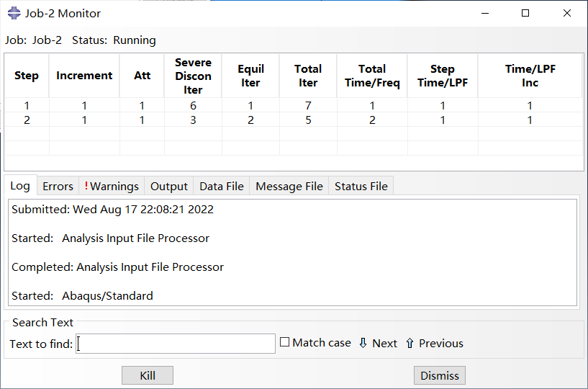Maximize the Job-2 Monitor window
Image resolution: width=588 pixels, height=389 pixels.
click(525, 14)
